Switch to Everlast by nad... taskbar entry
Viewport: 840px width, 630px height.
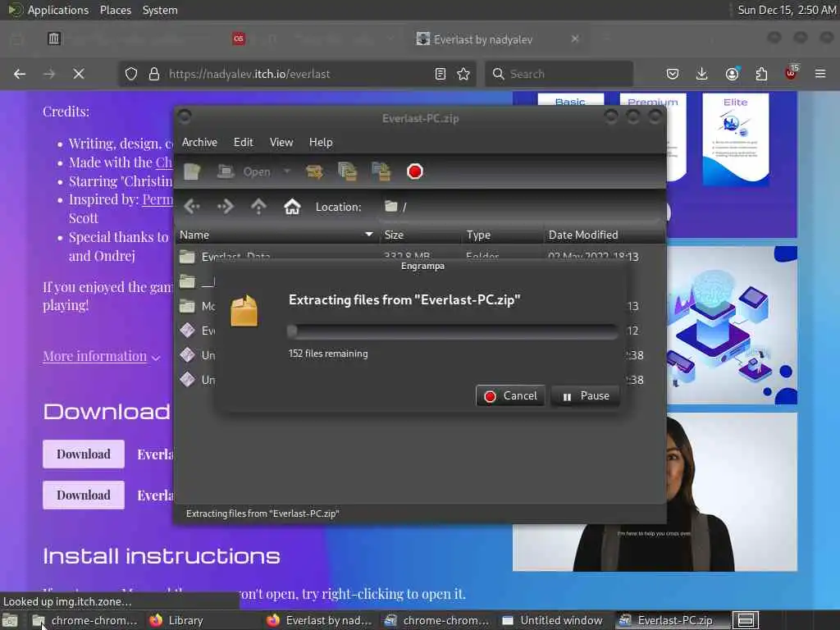(320, 621)
